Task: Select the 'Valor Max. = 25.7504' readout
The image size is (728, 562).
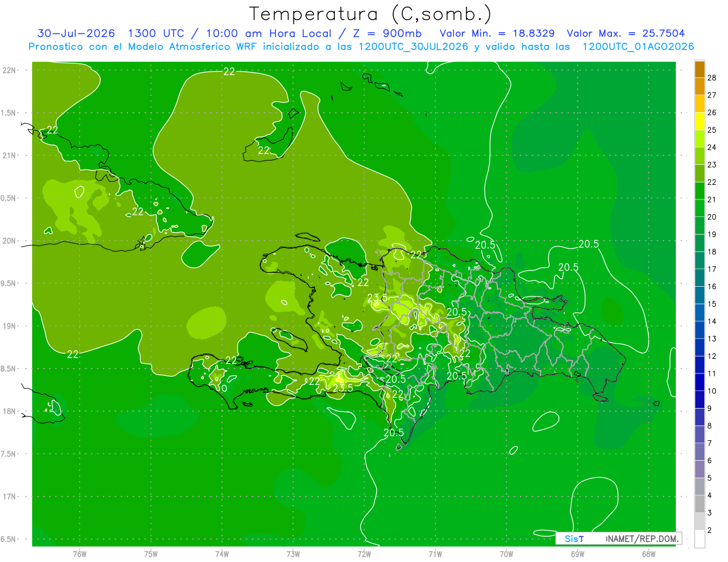Action: coord(626,33)
